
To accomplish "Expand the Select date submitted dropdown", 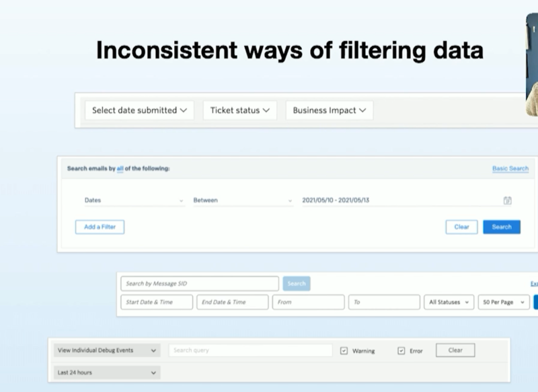I will [139, 110].
